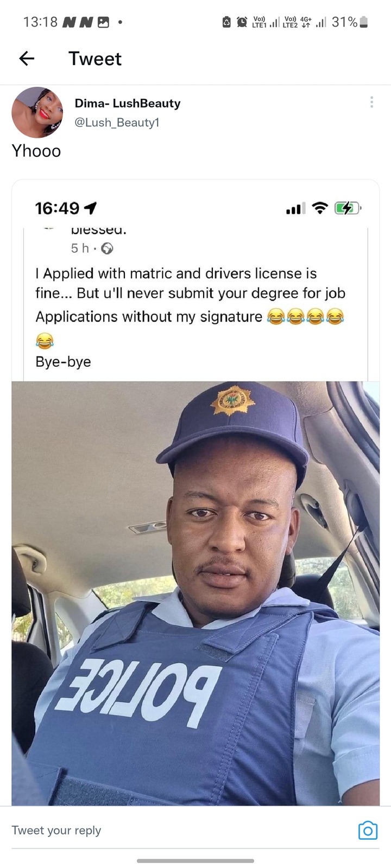Tap the bottom home gesture bar
The image size is (391, 868).
coord(195,860)
